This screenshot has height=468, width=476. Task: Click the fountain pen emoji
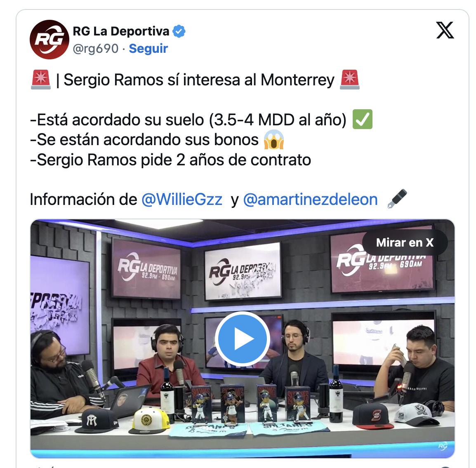[x=397, y=199]
